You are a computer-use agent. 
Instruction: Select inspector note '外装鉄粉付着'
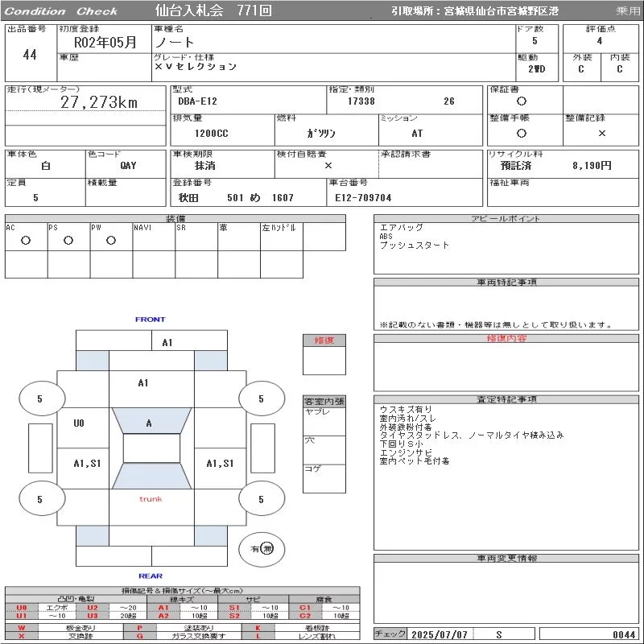[x=406, y=427]
